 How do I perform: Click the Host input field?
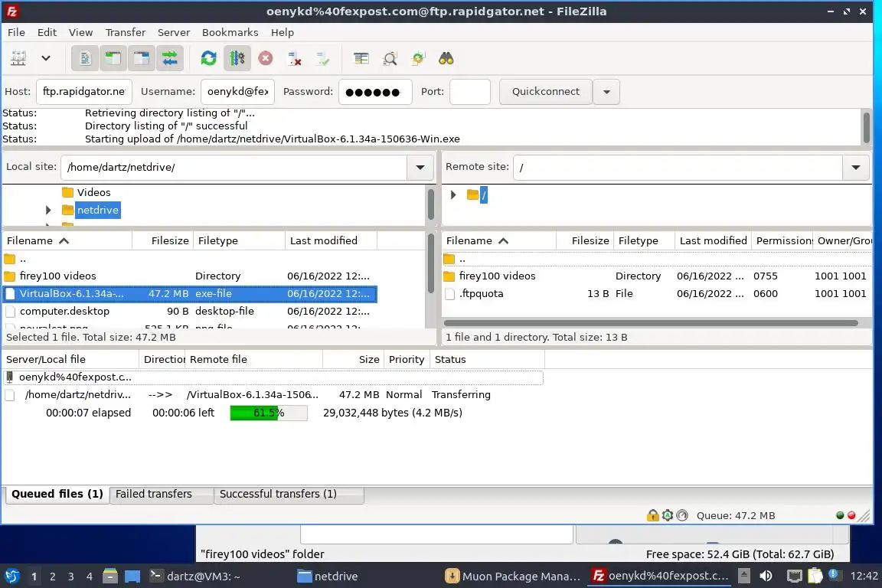[83, 92]
